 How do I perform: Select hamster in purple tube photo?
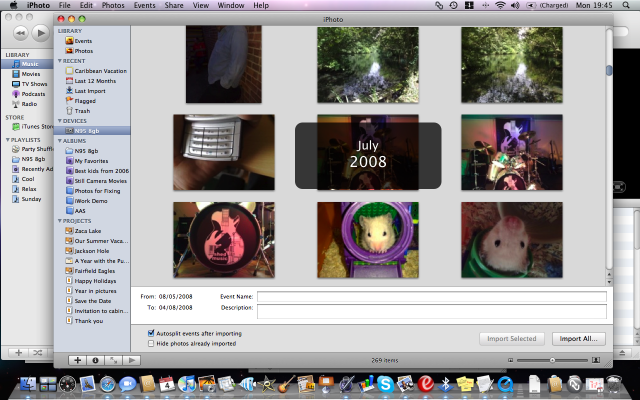coord(368,240)
